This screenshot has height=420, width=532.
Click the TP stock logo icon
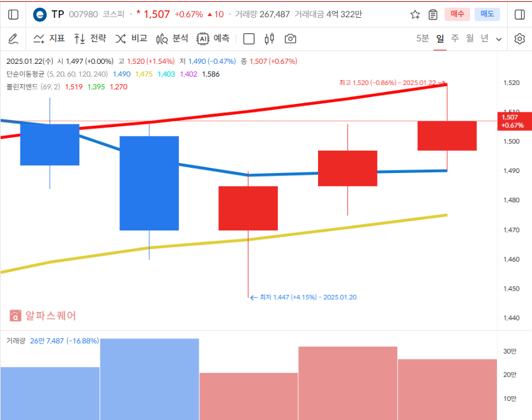coord(40,15)
